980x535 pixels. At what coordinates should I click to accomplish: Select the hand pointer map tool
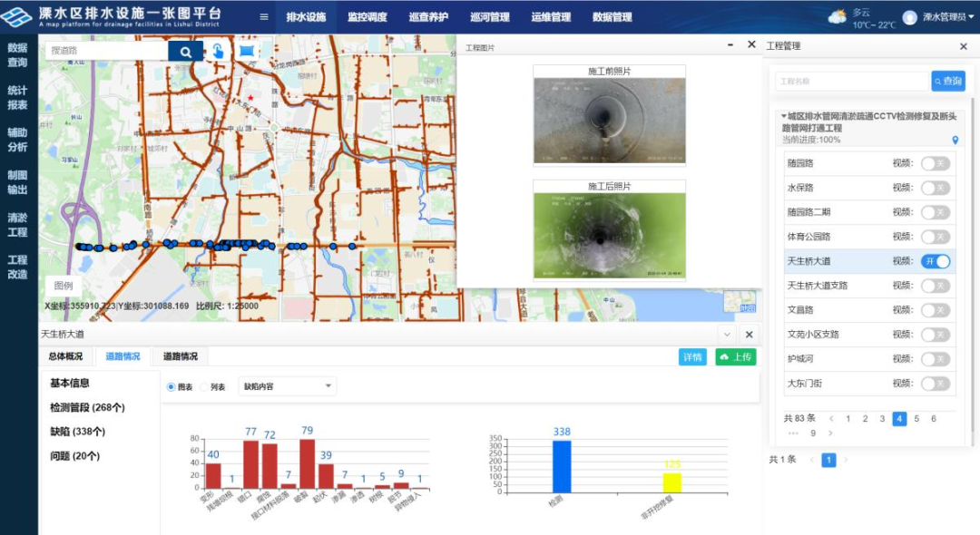218,51
